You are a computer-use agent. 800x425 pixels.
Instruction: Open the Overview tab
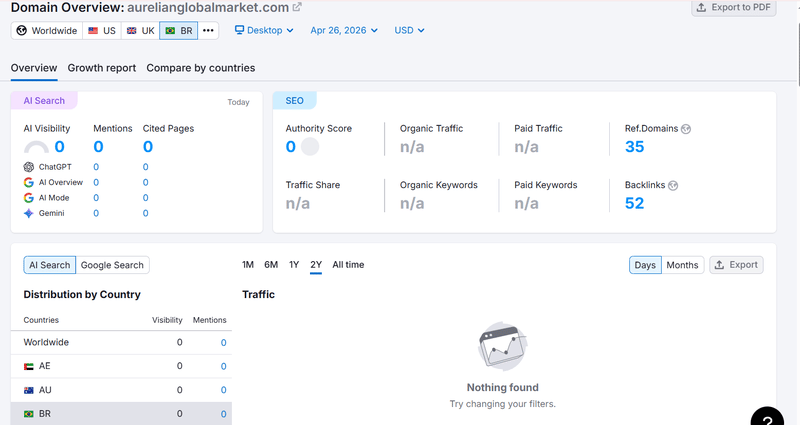(x=34, y=68)
